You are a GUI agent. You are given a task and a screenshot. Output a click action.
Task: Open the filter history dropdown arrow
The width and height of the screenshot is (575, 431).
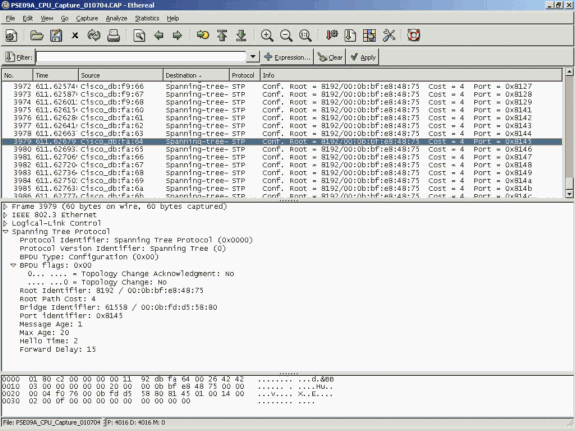click(x=253, y=57)
